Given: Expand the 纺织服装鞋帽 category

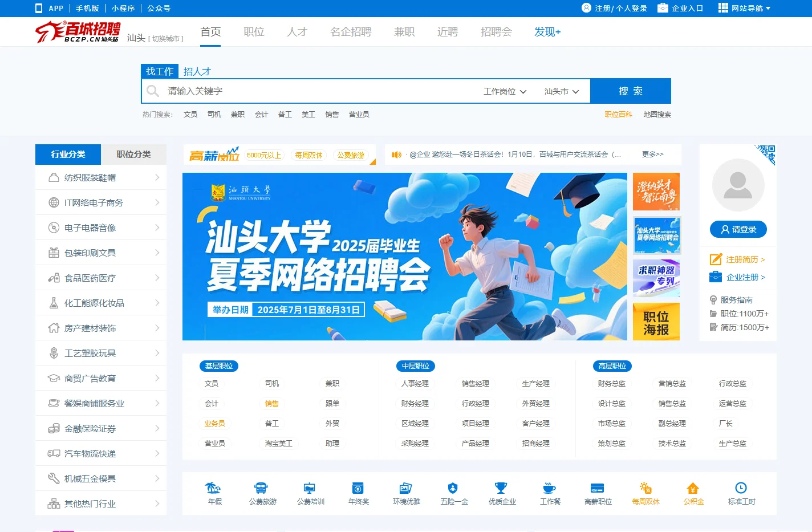Looking at the screenshot, I should 101,177.
